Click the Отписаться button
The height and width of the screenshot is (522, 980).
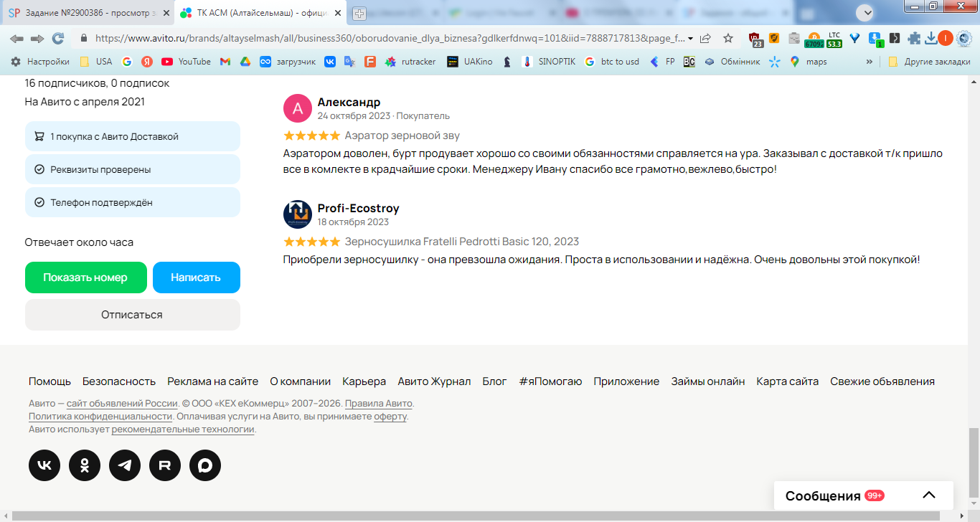pyautogui.click(x=132, y=315)
